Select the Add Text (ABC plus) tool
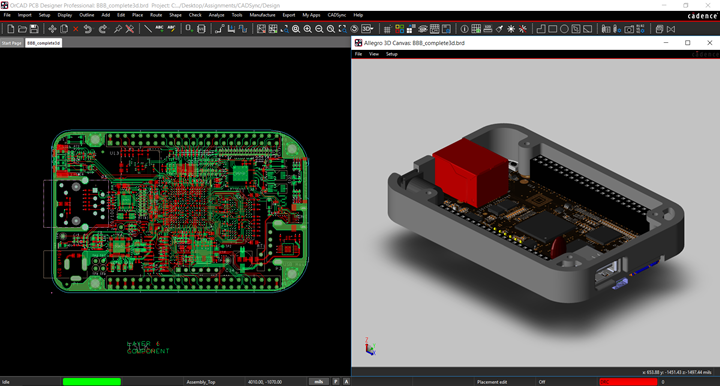The image size is (720, 386). tap(159, 29)
